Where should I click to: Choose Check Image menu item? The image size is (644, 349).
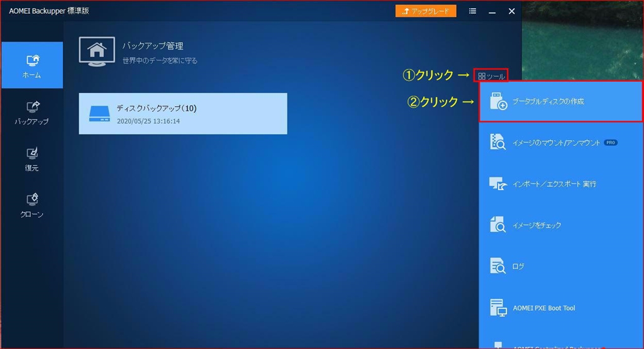[560, 225]
